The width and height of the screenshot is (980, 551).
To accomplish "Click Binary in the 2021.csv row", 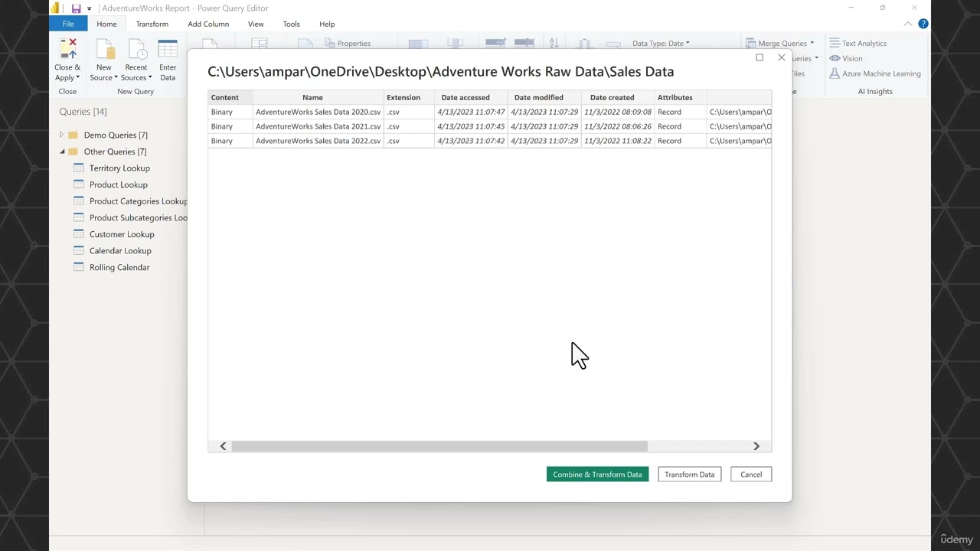I will pos(222,126).
